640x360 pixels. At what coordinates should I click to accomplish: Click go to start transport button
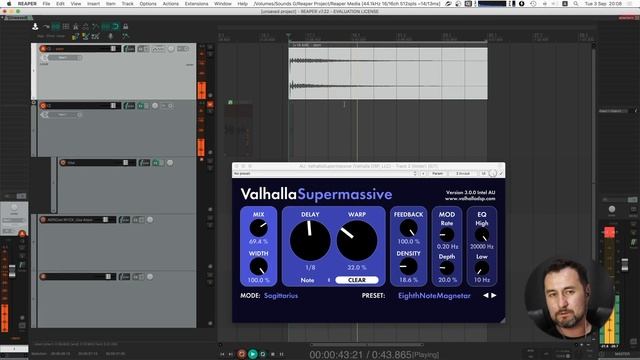coord(222,354)
